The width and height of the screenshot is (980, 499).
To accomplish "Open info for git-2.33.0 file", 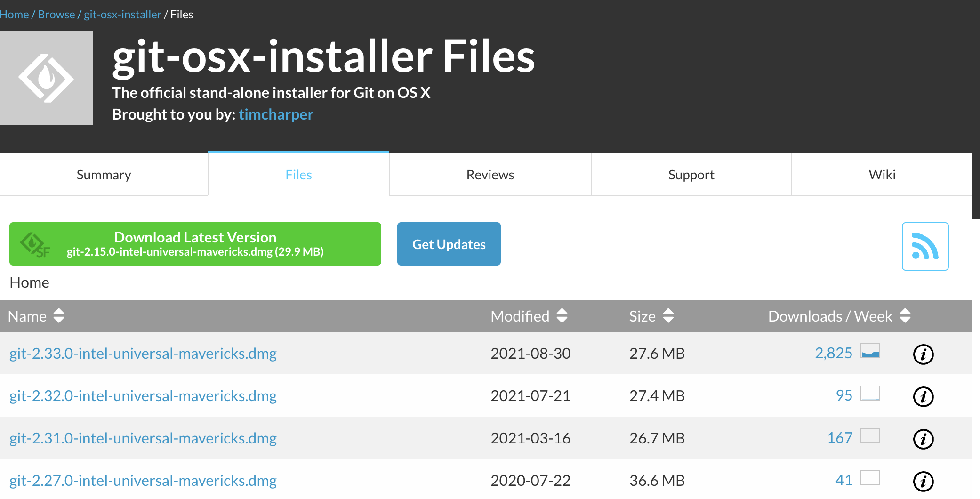I will [x=923, y=354].
